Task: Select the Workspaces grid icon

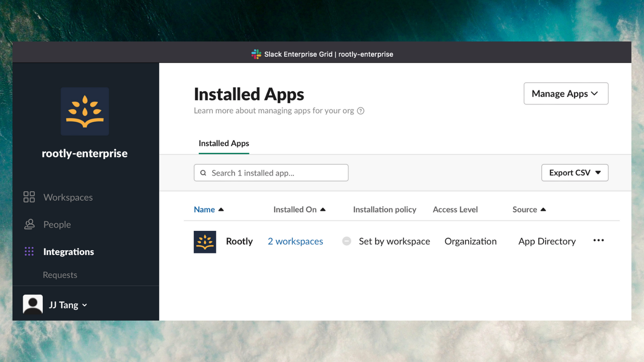Action: pyautogui.click(x=29, y=197)
